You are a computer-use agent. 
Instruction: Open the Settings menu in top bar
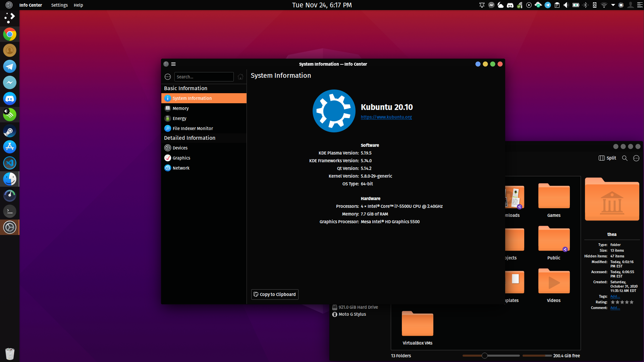pyautogui.click(x=59, y=5)
